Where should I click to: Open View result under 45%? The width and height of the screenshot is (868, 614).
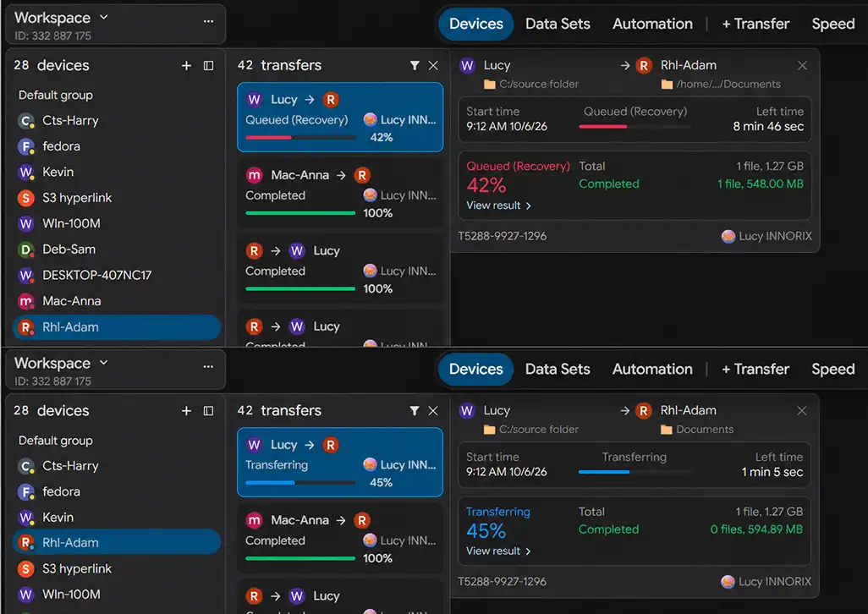(498, 551)
